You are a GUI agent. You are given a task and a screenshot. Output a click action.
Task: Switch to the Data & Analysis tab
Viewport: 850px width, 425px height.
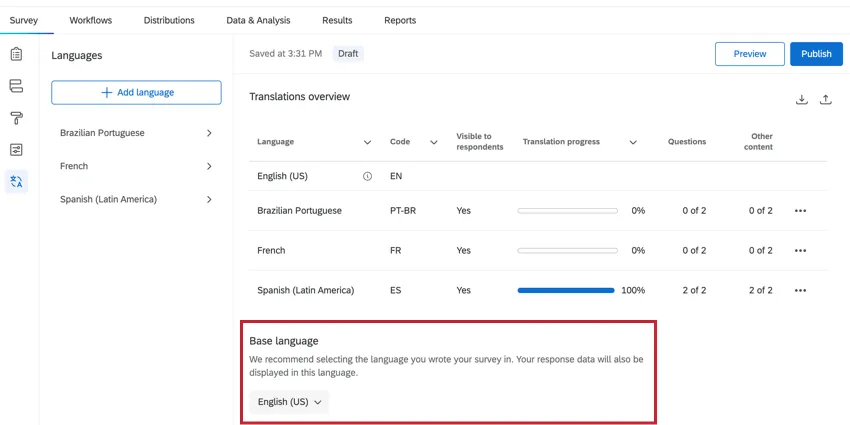click(258, 20)
